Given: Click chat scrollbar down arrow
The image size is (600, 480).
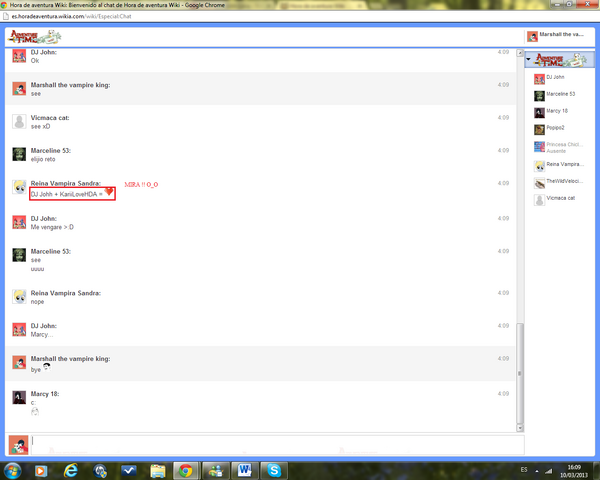Looking at the screenshot, I should [x=520, y=428].
